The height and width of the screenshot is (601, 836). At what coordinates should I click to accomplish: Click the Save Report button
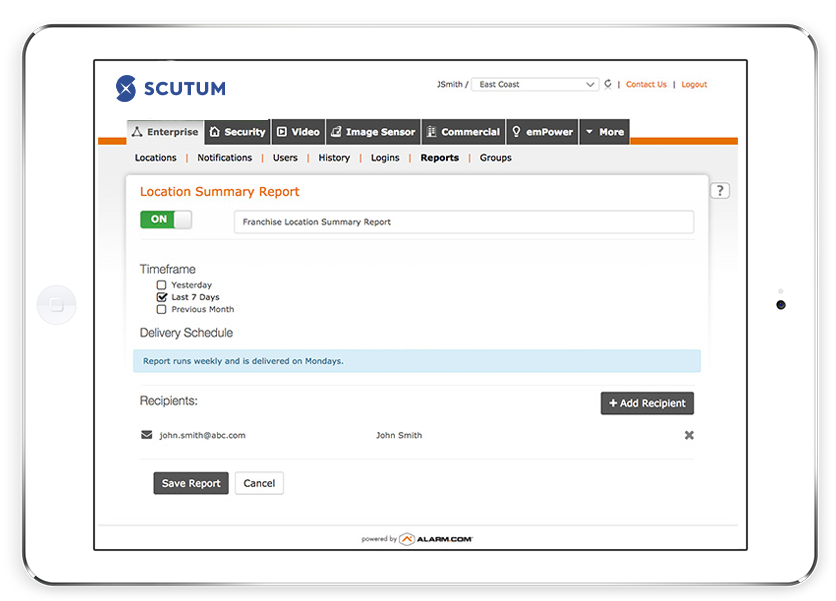[191, 483]
